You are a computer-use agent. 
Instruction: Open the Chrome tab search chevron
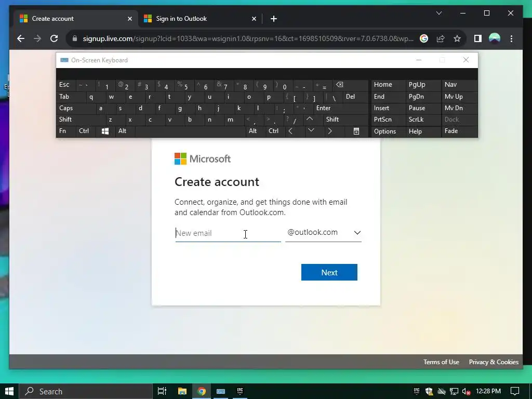click(438, 13)
